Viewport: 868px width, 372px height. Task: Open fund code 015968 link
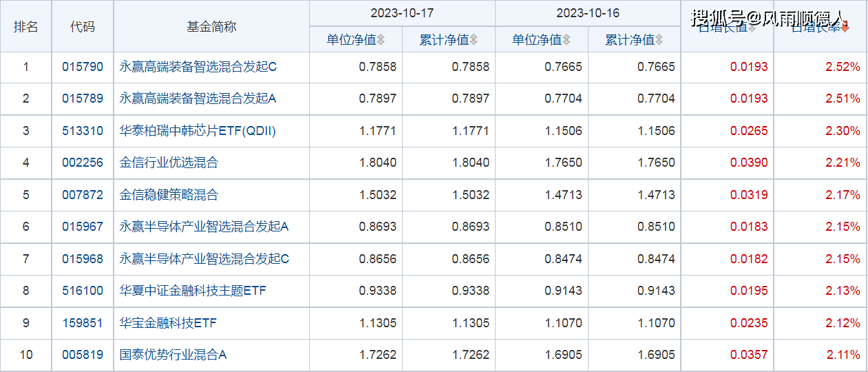[x=83, y=259]
